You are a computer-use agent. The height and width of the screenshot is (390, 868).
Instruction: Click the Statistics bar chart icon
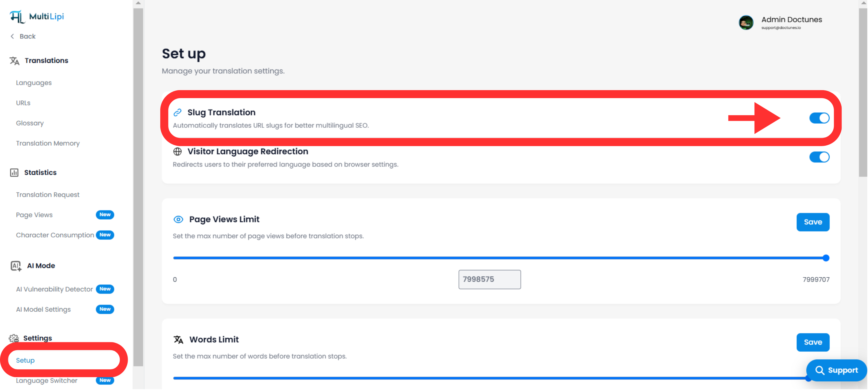[x=14, y=173]
